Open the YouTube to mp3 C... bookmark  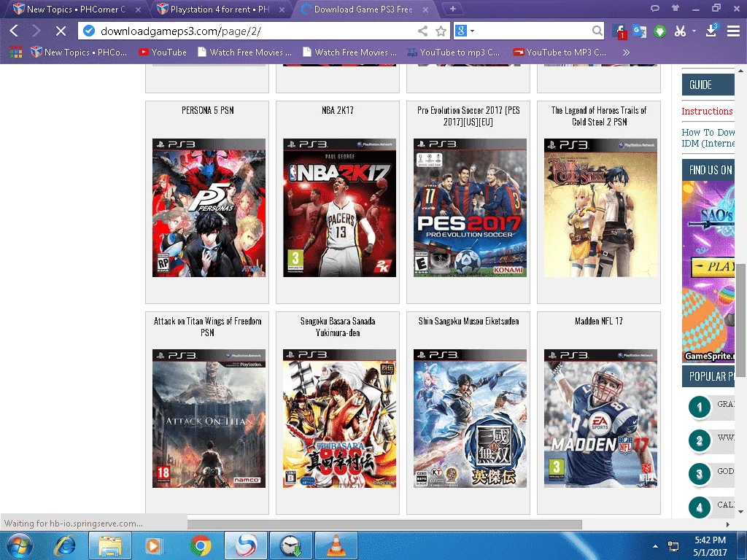pyautogui.click(x=453, y=52)
